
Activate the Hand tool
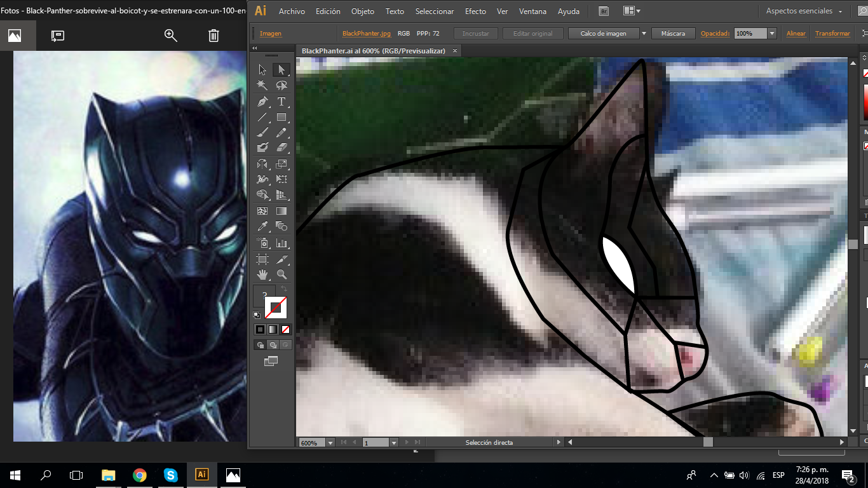coord(262,274)
